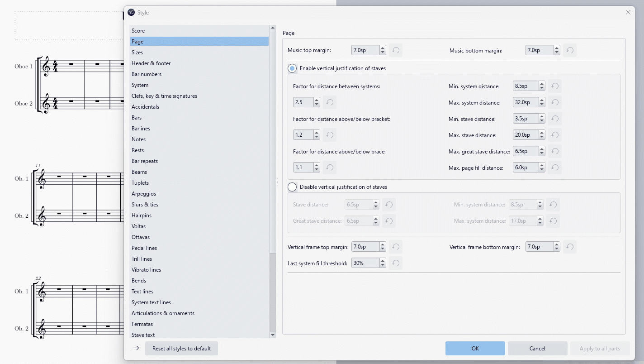Screen dimensions: 644x364
Task: Reset Music bottom margin to default
Action: pyautogui.click(x=570, y=50)
